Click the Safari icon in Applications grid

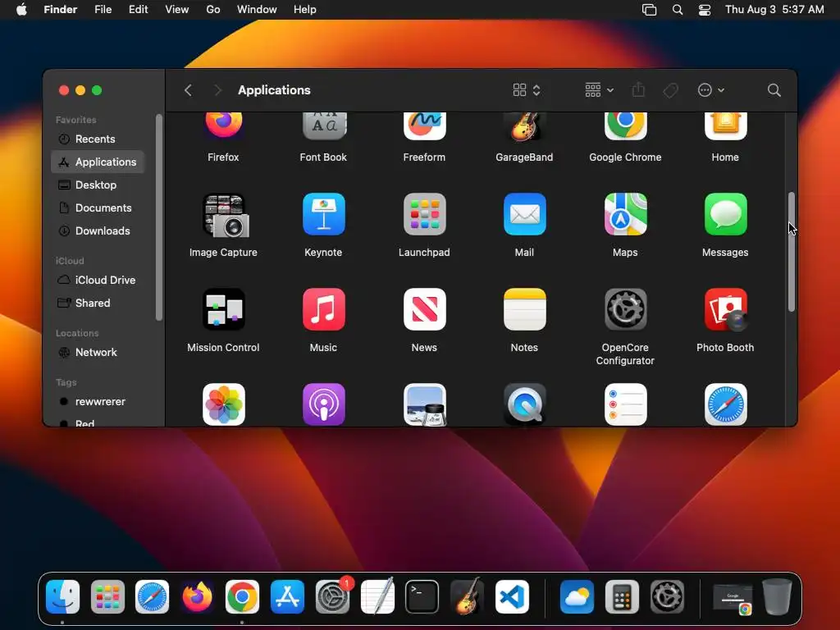click(725, 404)
